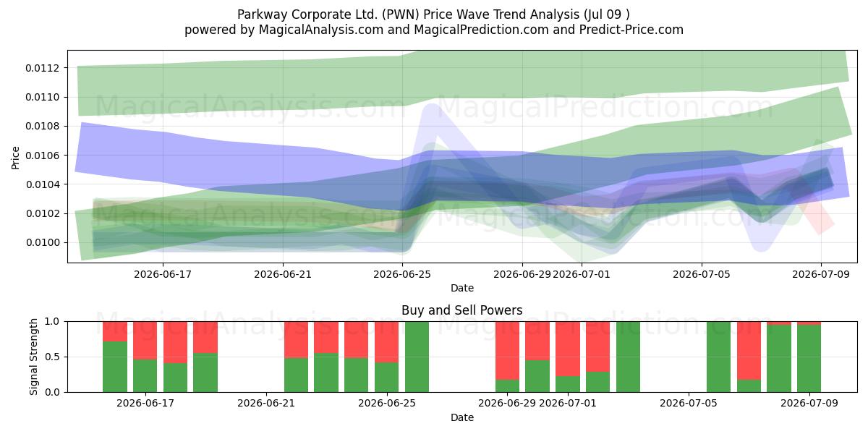Click the red sell segment for 2026-06-29
Screen dimensions: 868x434
pyautogui.click(x=507, y=351)
